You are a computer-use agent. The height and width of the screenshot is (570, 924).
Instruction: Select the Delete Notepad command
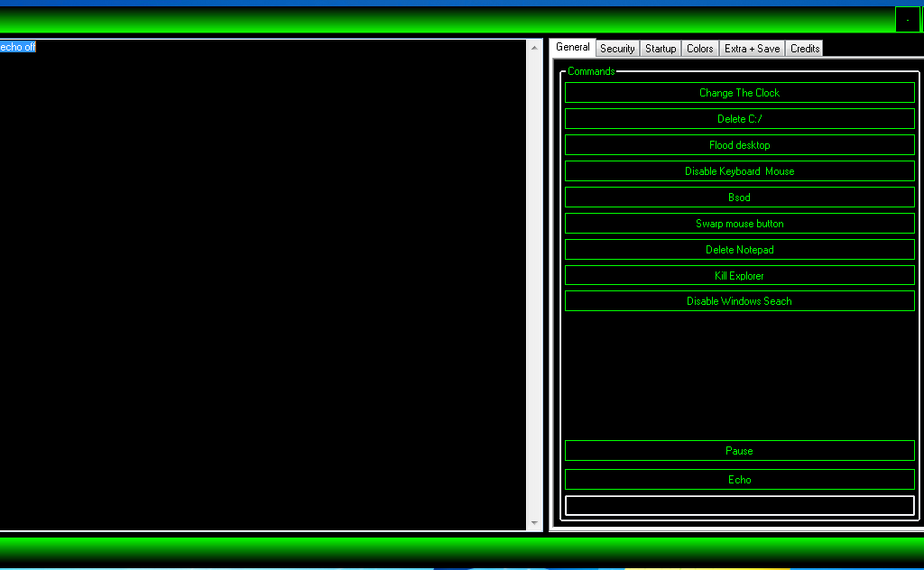739,249
